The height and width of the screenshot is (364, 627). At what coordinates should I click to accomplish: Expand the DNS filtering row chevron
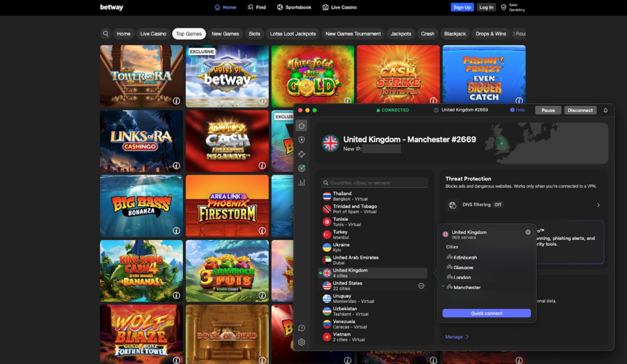(x=598, y=205)
